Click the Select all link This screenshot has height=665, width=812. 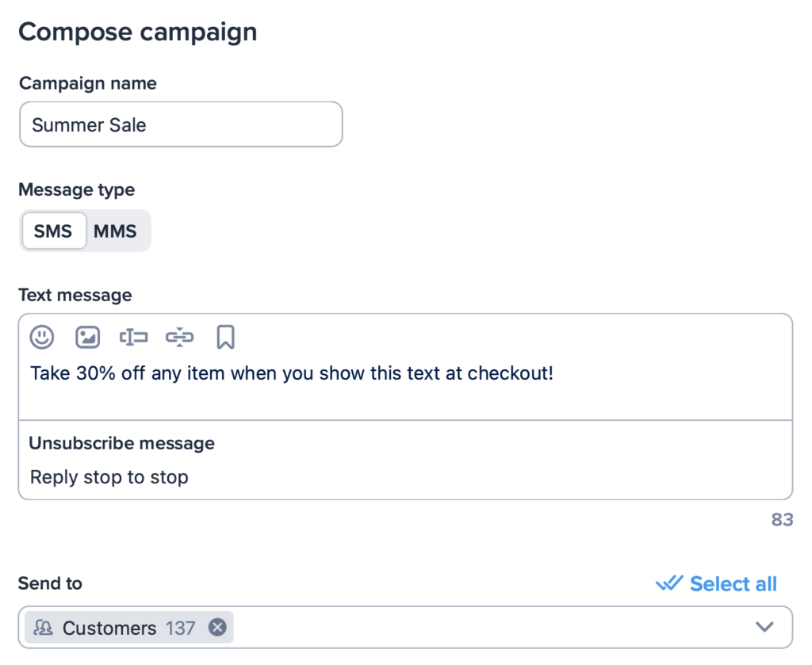point(732,583)
